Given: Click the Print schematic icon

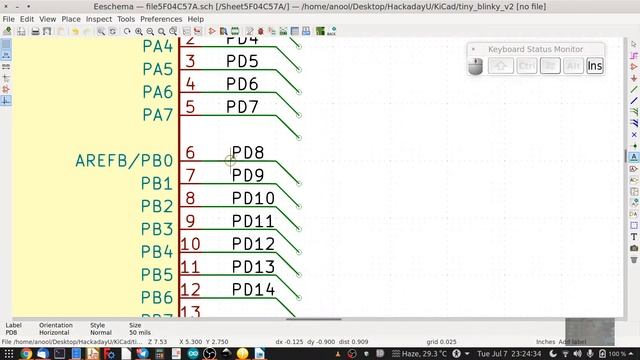Looking at the screenshot, I should coord(36,31).
